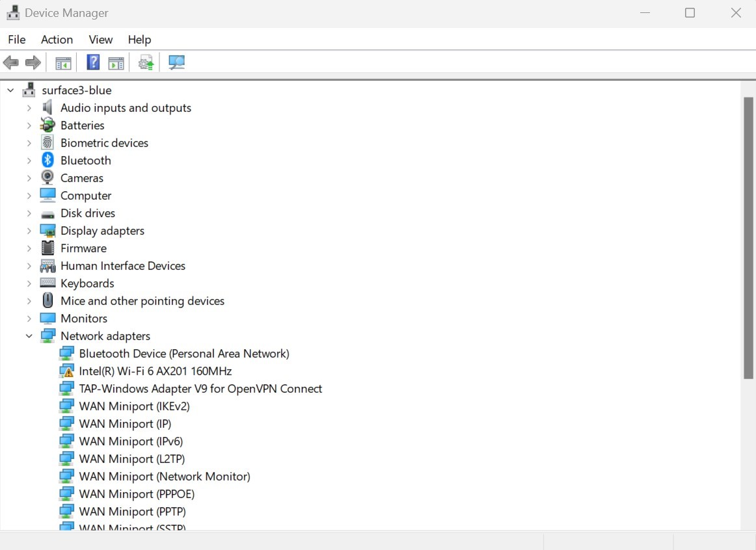Click the Forward arrow toolbar icon
756x550 pixels.
pos(33,62)
